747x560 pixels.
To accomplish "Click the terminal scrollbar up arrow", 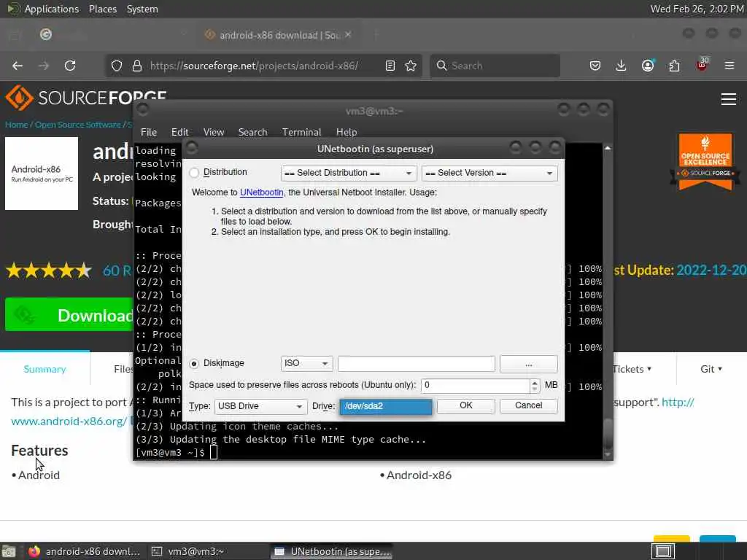I will (x=608, y=148).
